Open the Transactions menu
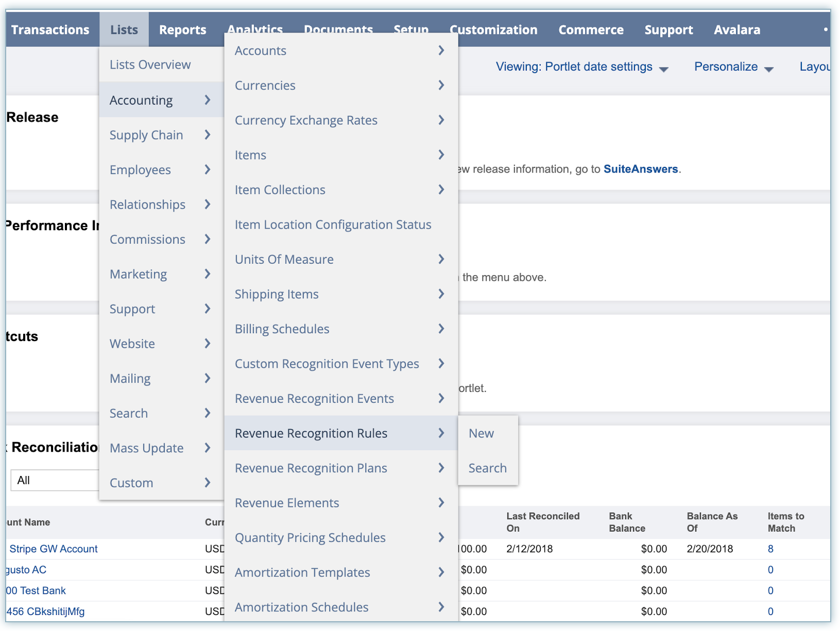 pos(50,30)
